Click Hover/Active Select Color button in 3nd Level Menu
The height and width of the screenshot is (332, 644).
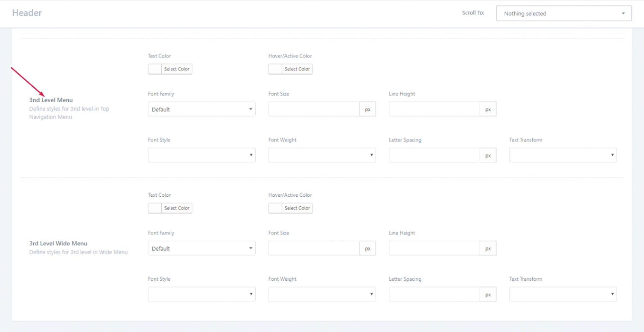click(297, 69)
